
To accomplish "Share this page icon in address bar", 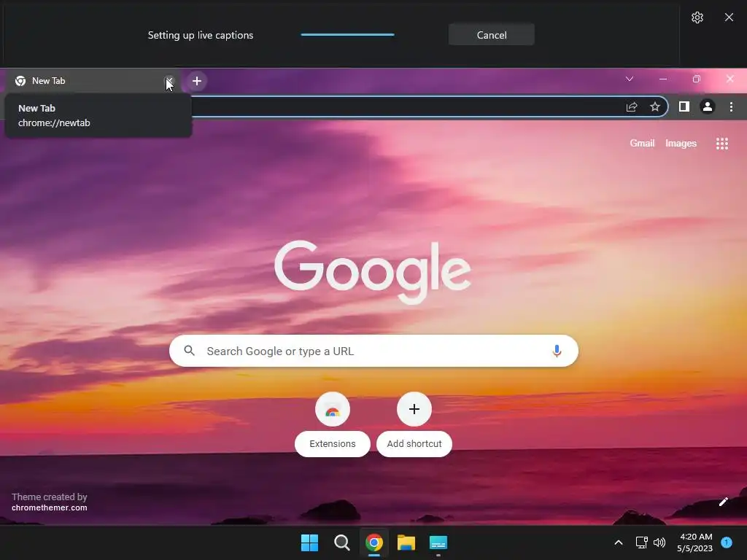I will [x=632, y=107].
